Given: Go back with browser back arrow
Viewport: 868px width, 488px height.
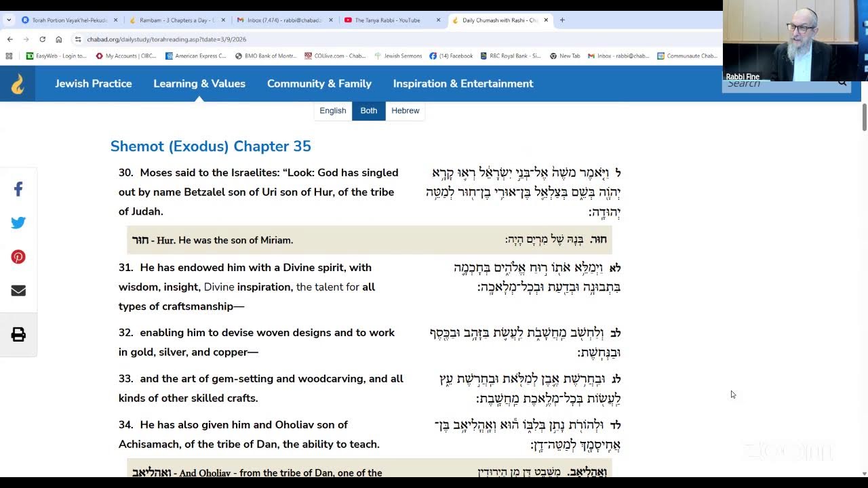Looking at the screenshot, I should coord(9,39).
